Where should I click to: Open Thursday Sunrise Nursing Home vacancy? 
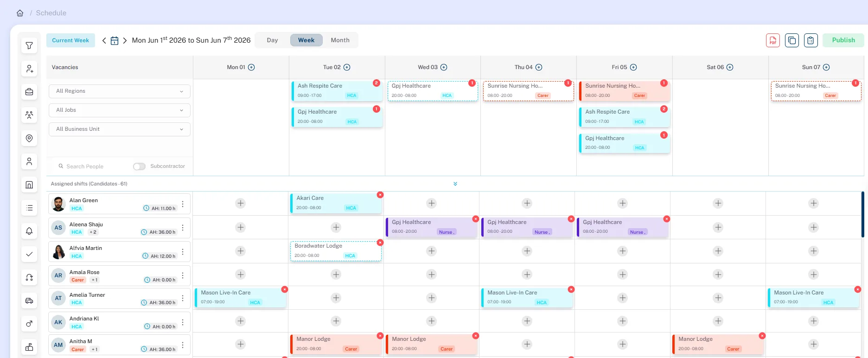529,90
